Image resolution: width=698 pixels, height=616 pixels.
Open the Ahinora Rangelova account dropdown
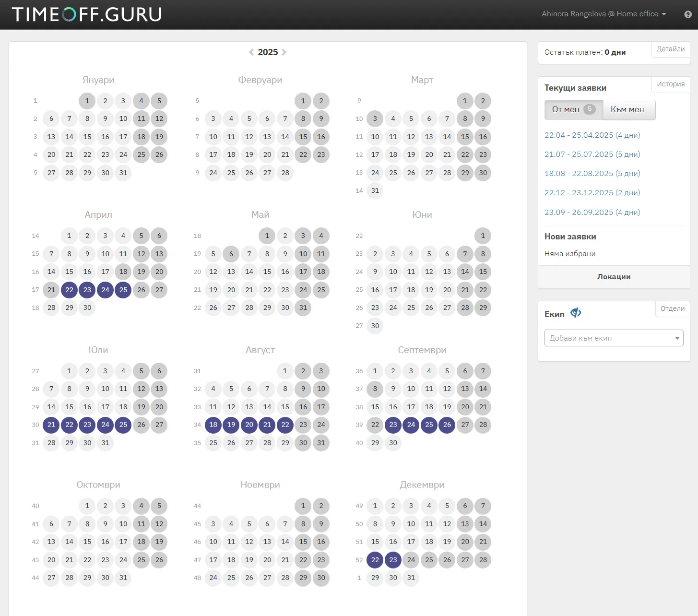click(604, 14)
